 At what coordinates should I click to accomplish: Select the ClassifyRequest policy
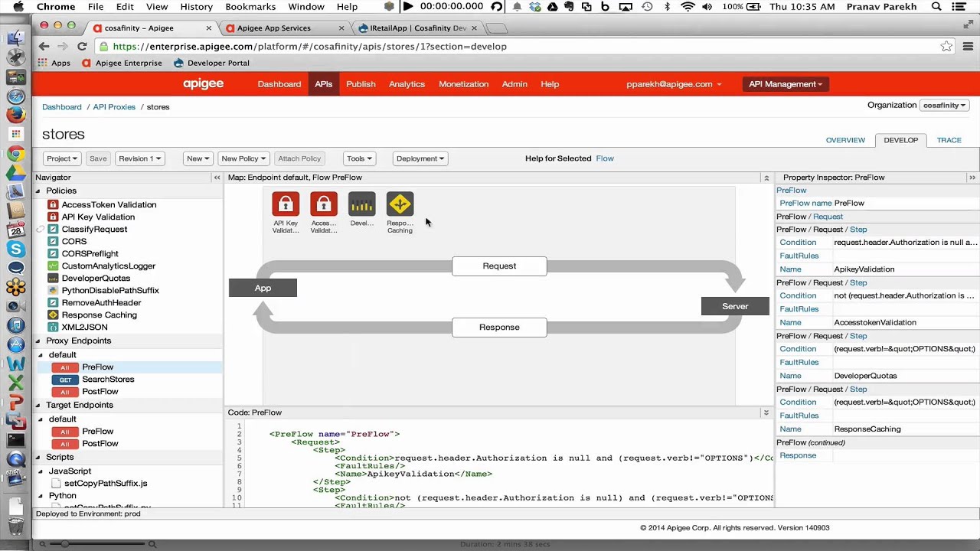coord(94,230)
